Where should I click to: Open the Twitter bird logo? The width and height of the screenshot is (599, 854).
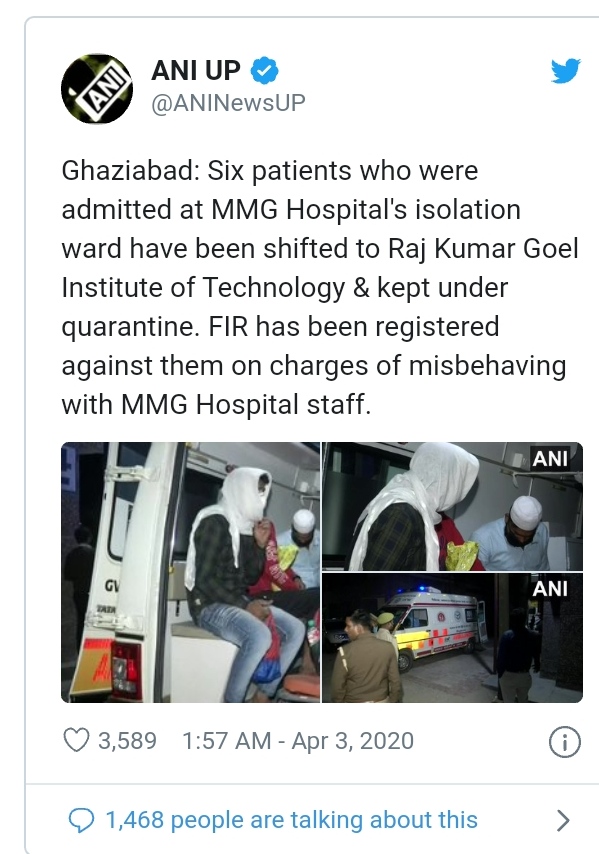coord(565,71)
